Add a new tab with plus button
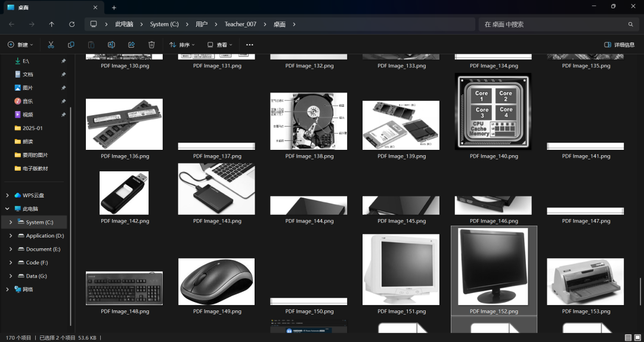644x342 pixels. point(114,7)
